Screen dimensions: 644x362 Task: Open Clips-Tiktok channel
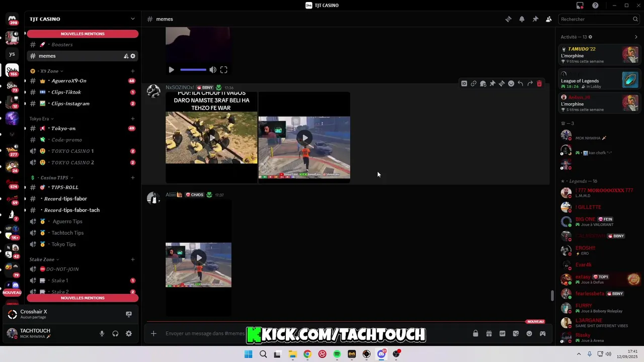tap(83, 92)
